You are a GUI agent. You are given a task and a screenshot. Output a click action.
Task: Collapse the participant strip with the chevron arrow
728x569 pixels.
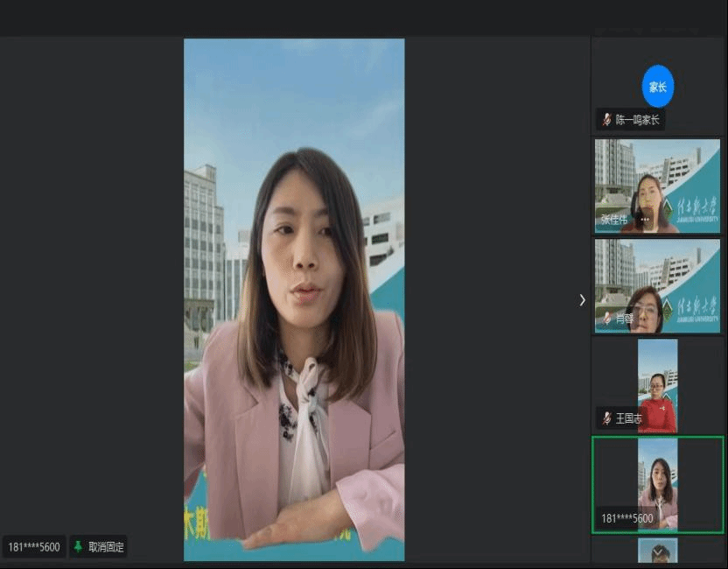582,299
